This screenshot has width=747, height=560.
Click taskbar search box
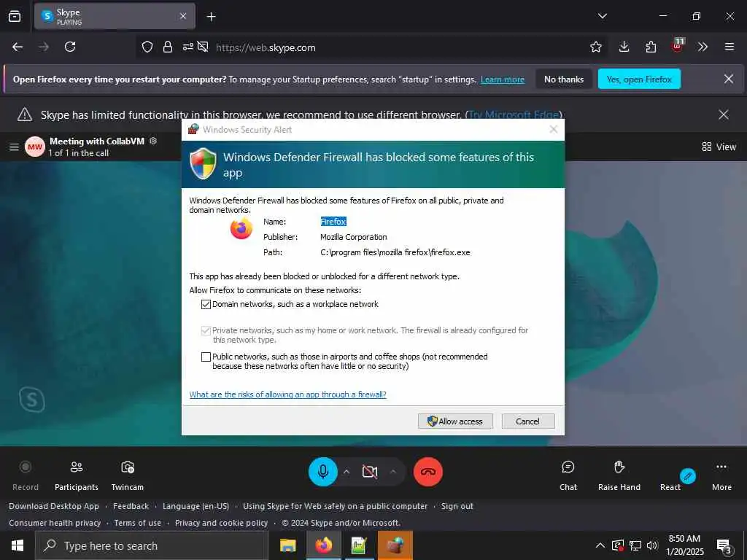tap(152, 545)
